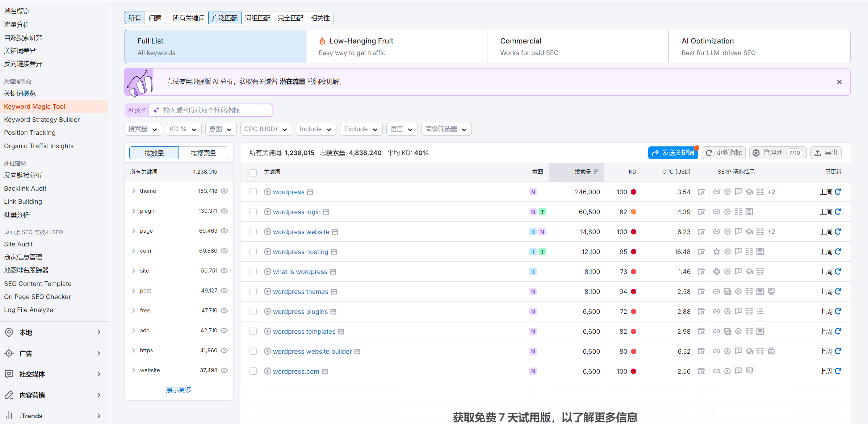Click the red KD 100 difficulty dot
The width and height of the screenshot is (868, 424).
[633, 192]
